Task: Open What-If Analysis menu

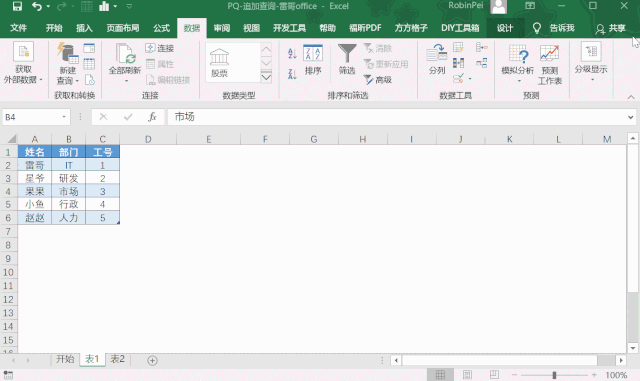Action: coord(517,63)
